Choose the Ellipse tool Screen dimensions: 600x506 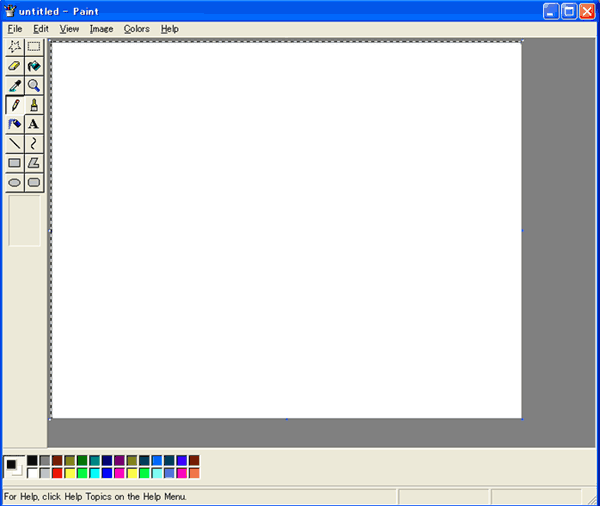coord(15,183)
